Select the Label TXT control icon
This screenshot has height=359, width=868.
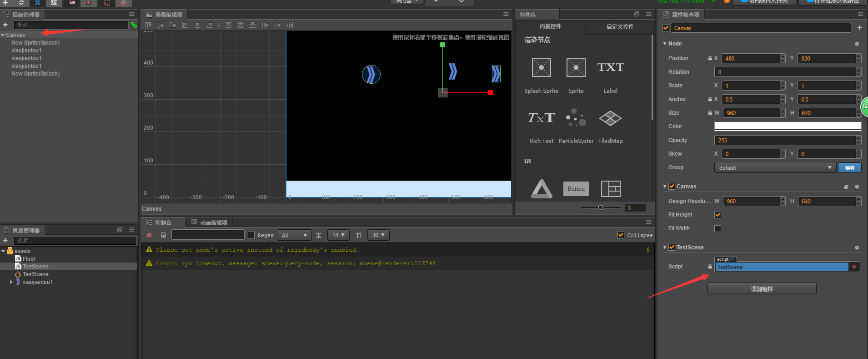pos(610,68)
